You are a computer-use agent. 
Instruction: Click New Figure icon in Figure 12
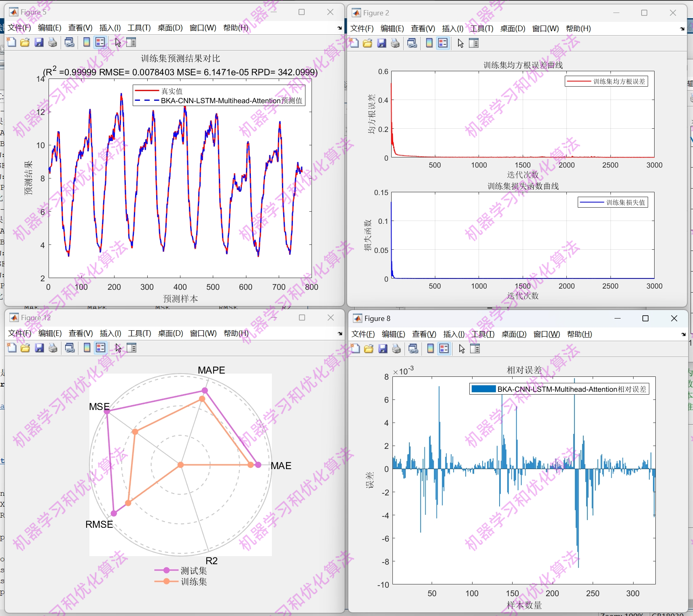tap(12, 348)
